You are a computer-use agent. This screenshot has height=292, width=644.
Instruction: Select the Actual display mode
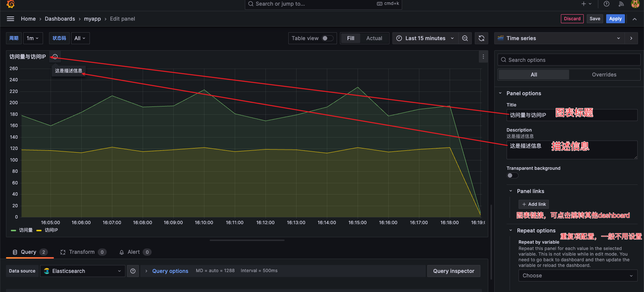point(374,38)
